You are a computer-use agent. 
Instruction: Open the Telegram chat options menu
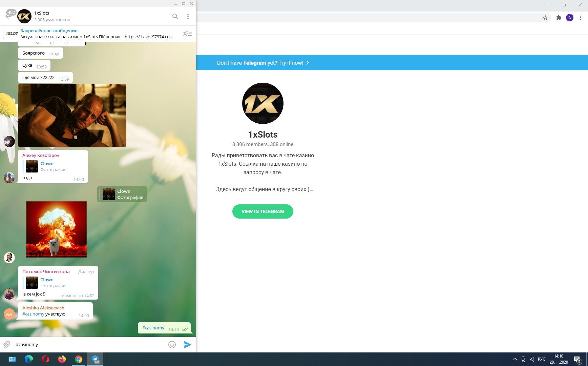point(188,16)
